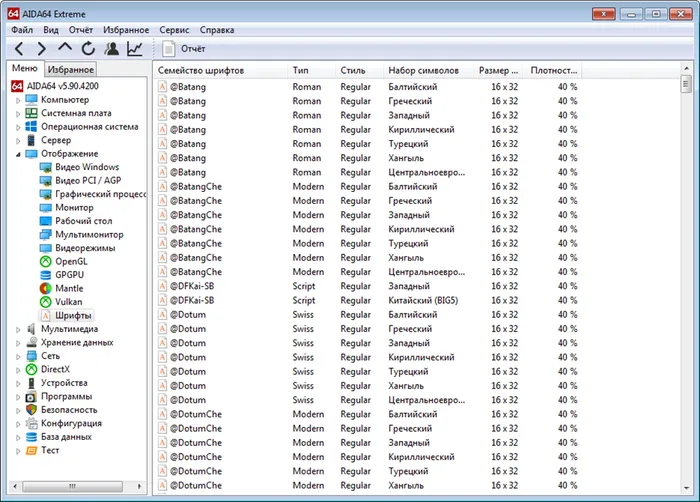Select the @Batang row with Хангыль charset
700x502 pixels.
[369, 158]
